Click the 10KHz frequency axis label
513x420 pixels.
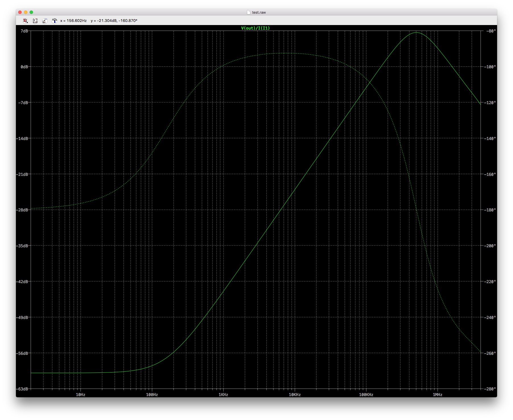[x=295, y=395]
